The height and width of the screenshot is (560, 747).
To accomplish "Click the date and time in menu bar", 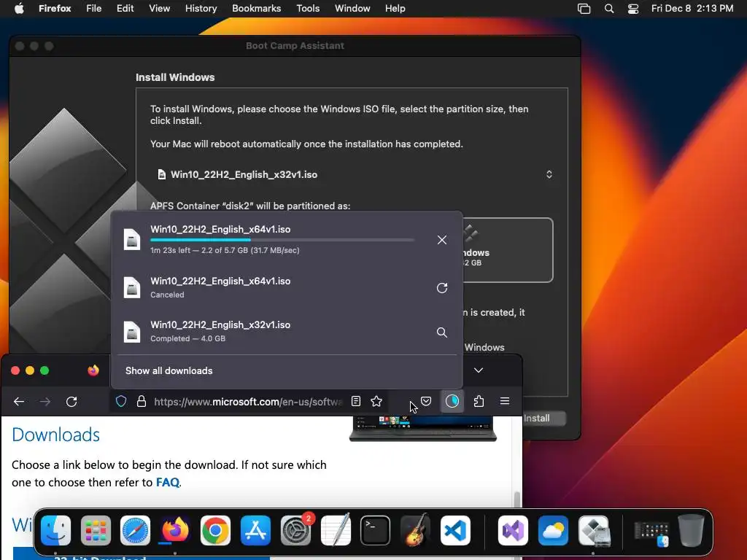I will pos(692,9).
